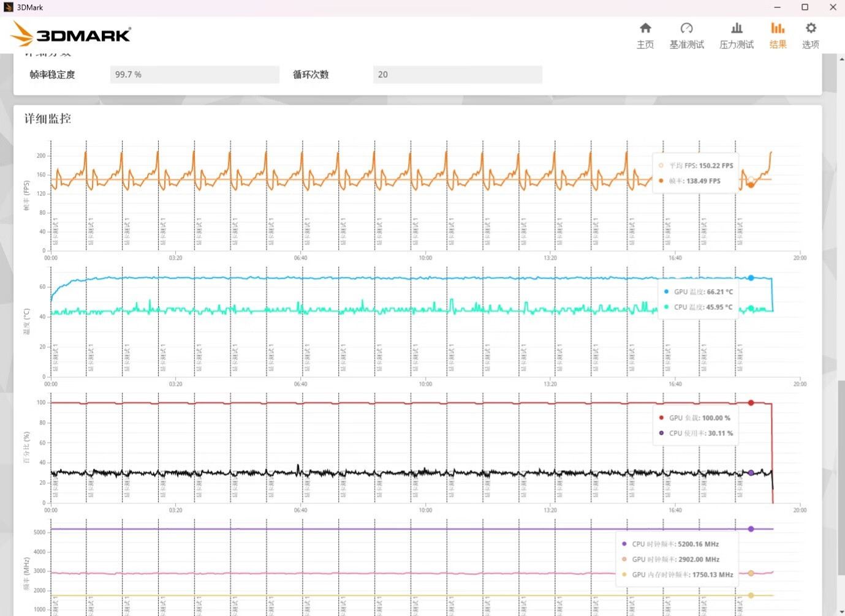Click the CPU 使用率: 30.11 % legend entry
Viewport: 845px width, 616px height.
[x=695, y=433]
